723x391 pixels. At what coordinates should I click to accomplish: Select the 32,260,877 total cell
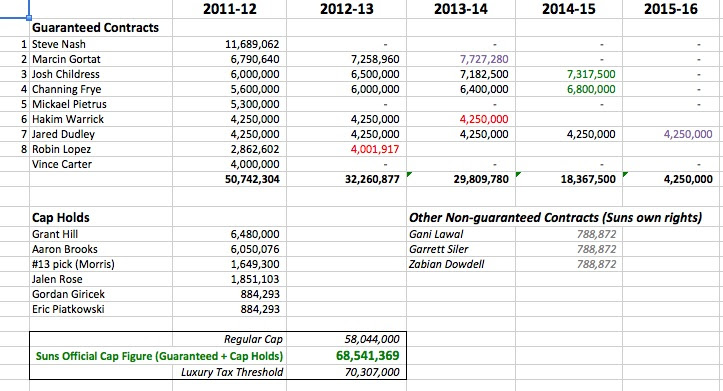pyautogui.click(x=346, y=179)
